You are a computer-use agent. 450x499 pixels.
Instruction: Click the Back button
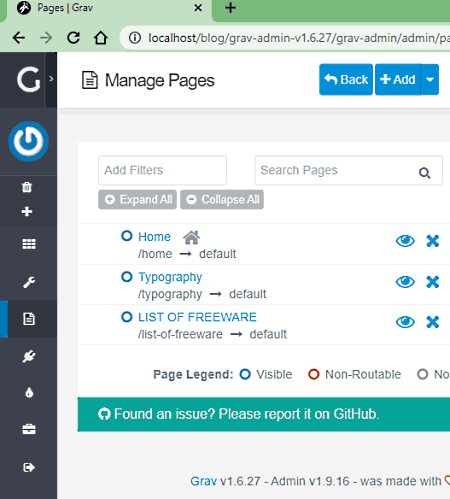(x=346, y=79)
